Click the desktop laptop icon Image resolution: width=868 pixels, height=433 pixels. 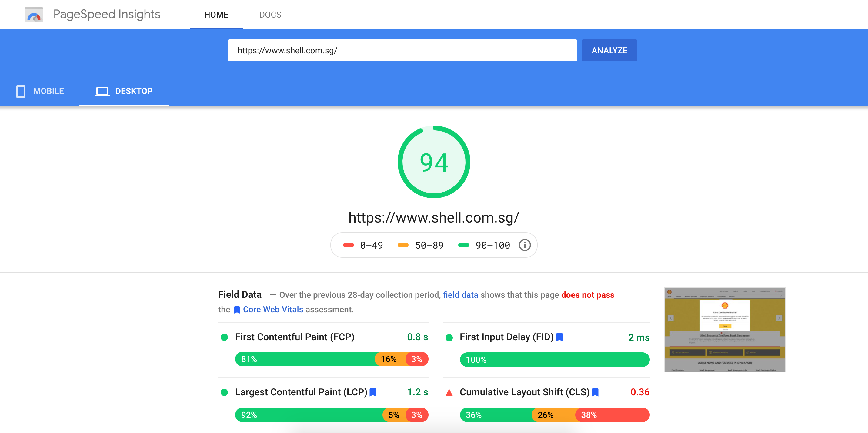pos(102,91)
